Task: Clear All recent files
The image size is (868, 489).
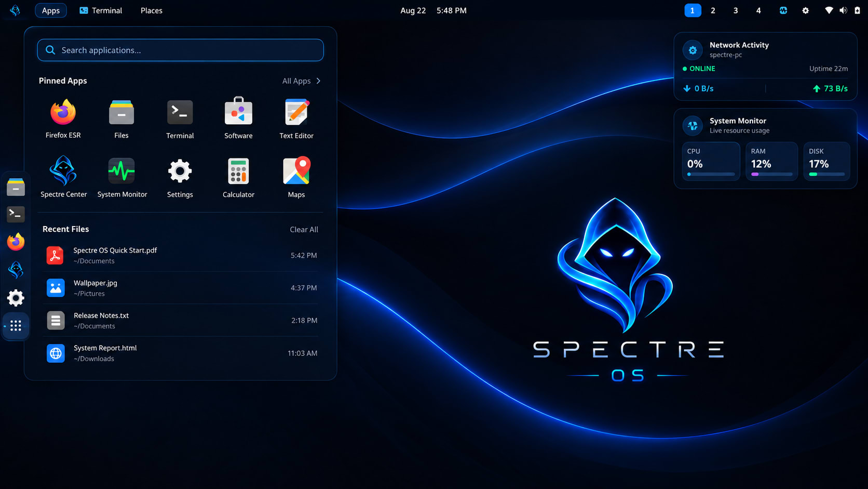Action: (x=304, y=230)
